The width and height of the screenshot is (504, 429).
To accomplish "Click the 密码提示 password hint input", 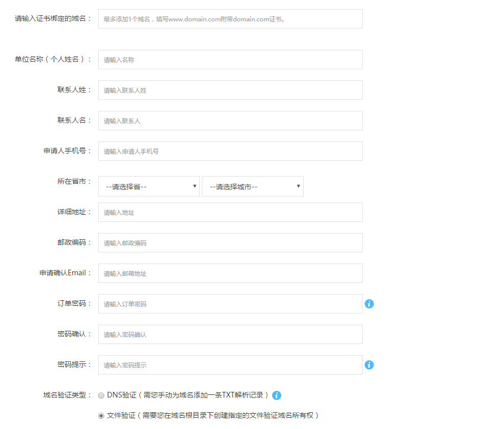I will pos(230,365).
